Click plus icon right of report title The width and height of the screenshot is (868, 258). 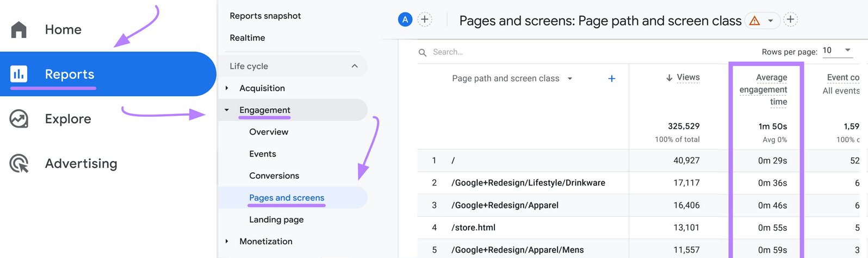point(791,20)
